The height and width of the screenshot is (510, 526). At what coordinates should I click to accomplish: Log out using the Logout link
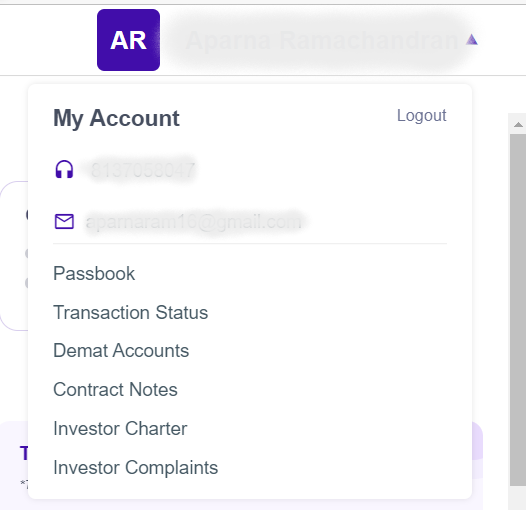click(421, 115)
